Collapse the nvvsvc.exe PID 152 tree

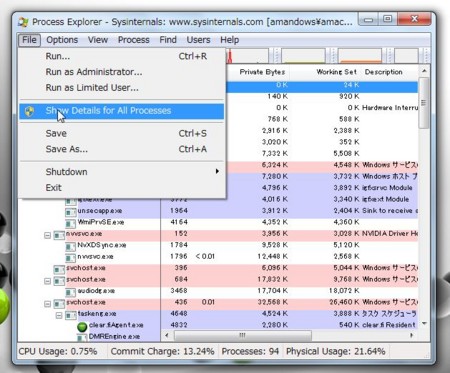[x=48, y=235]
